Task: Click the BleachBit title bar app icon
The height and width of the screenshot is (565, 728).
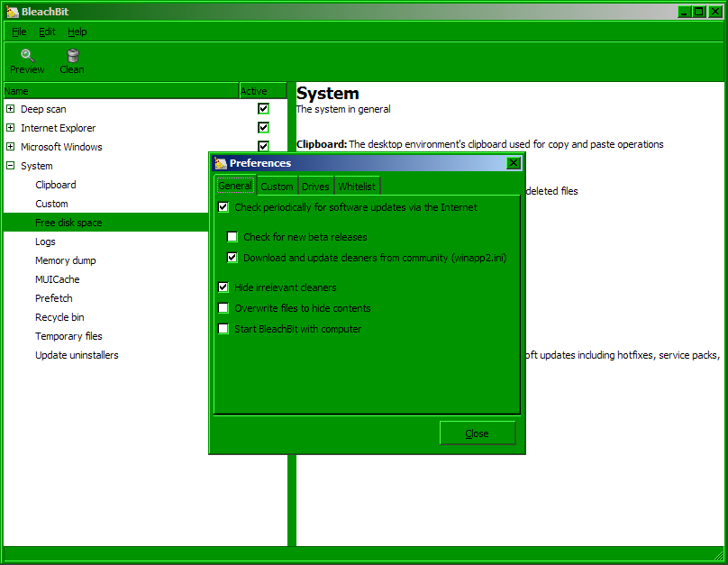Action: tap(13, 12)
